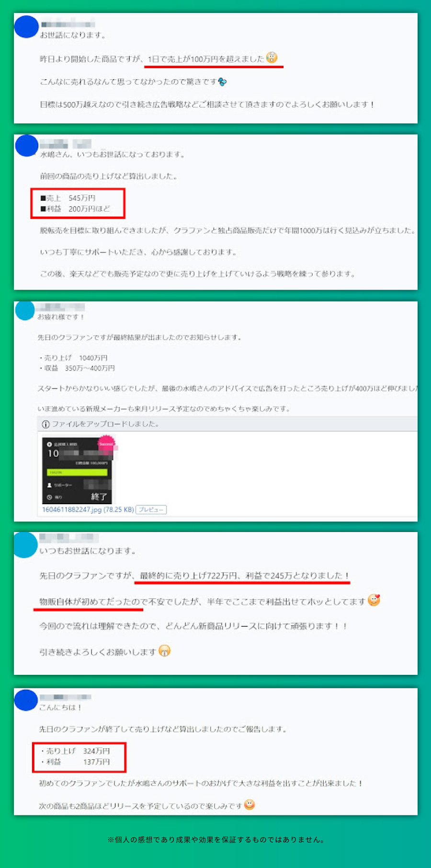Click the avatar beside the お世話になります message

[26, 27]
